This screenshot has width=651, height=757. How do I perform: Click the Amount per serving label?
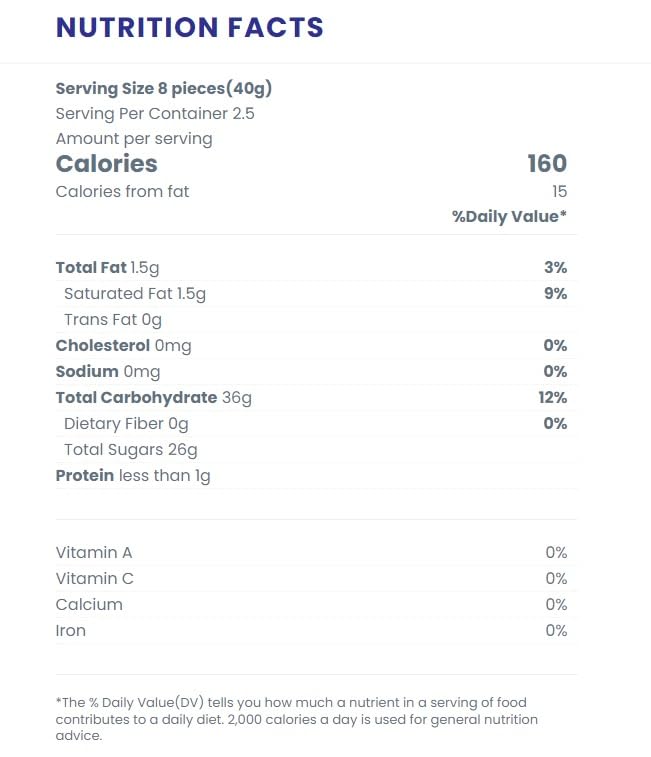pos(134,139)
